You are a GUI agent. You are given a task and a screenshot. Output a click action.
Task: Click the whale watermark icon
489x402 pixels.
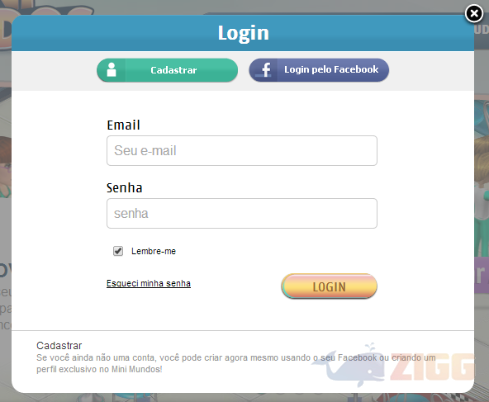click(349, 365)
